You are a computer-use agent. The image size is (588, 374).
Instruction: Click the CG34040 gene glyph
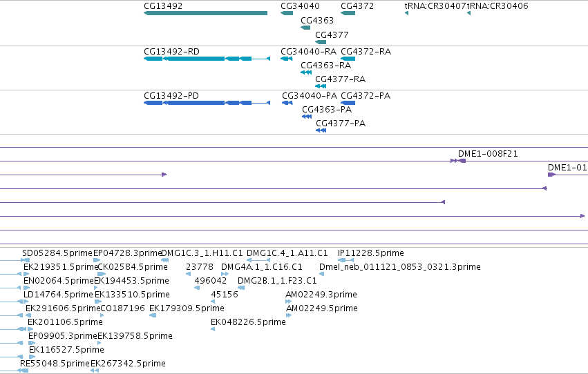coord(287,13)
